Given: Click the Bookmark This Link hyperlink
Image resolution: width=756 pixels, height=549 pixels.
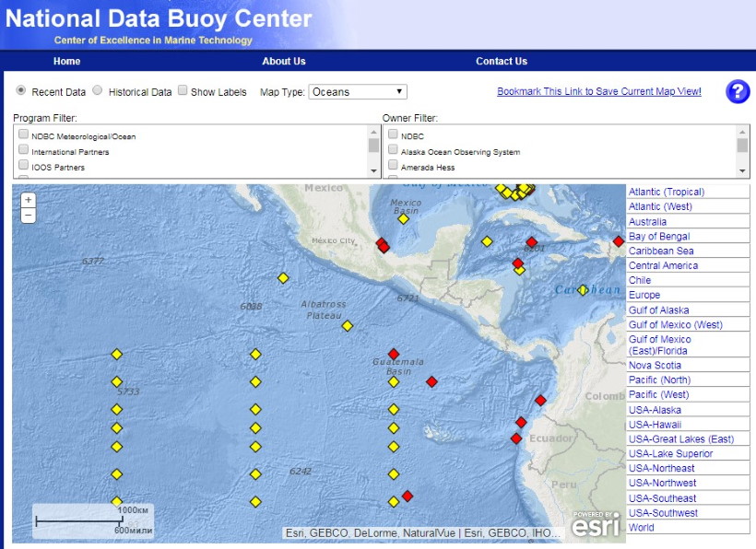Looking at the screenshot, I should pyautogui.click(x=598, y=91).
